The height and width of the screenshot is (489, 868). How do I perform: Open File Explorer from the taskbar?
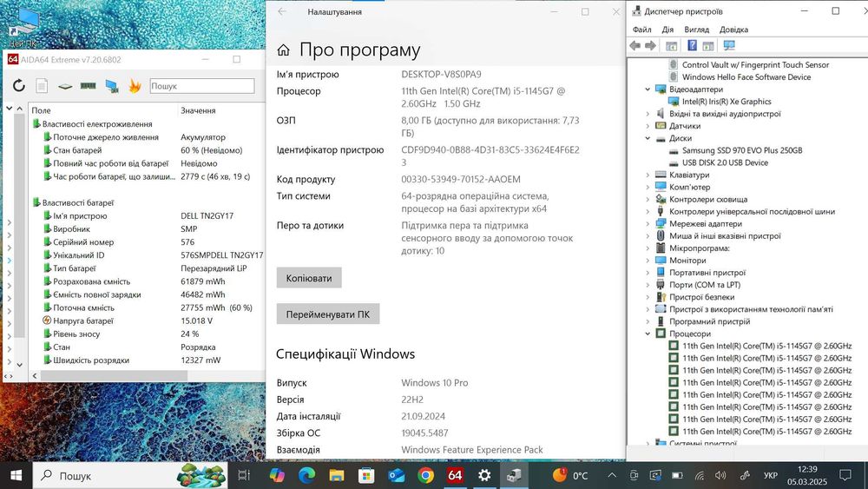[337, 475]
